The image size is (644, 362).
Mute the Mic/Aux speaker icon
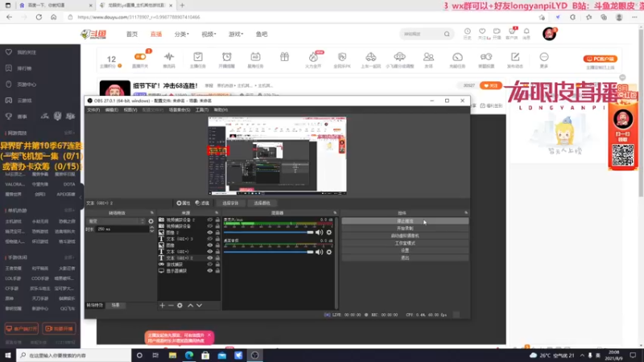[x=319, y=232]
